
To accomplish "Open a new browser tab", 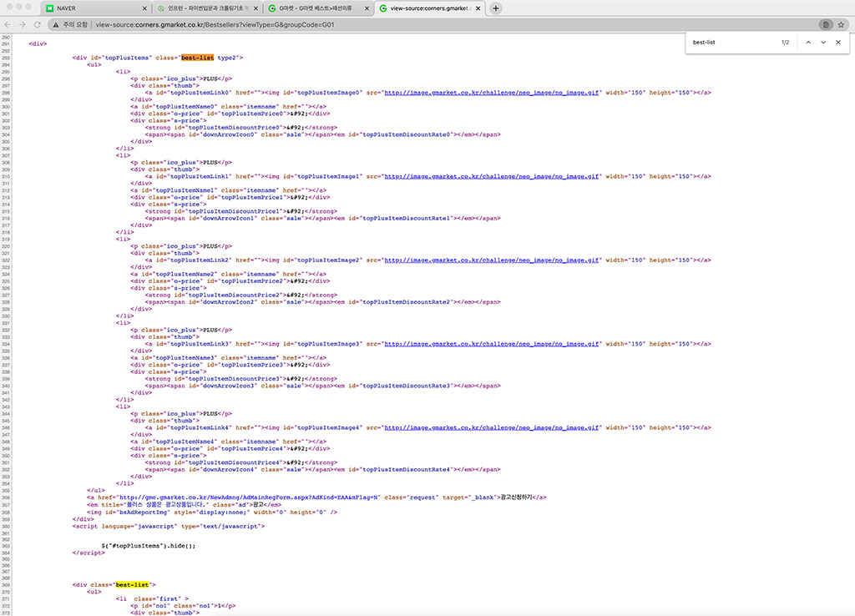I will (x=496, y=8).
